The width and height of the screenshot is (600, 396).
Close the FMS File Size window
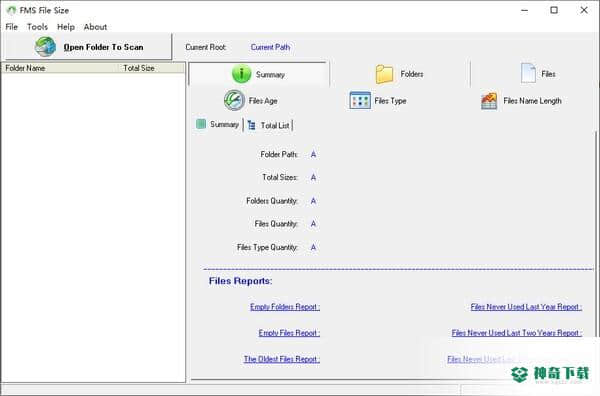(x=584, y=10)
